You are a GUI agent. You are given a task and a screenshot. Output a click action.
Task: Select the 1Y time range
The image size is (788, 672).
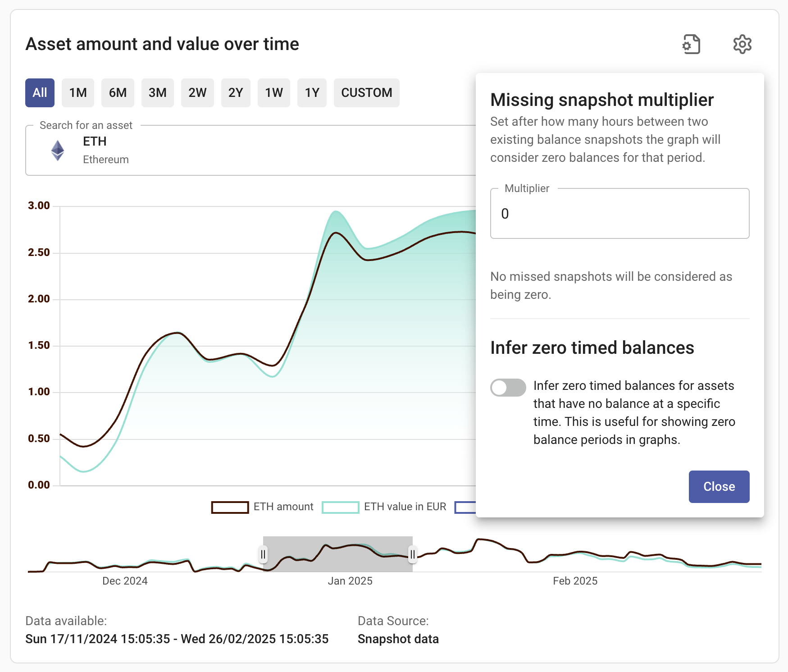coord(312,93)
